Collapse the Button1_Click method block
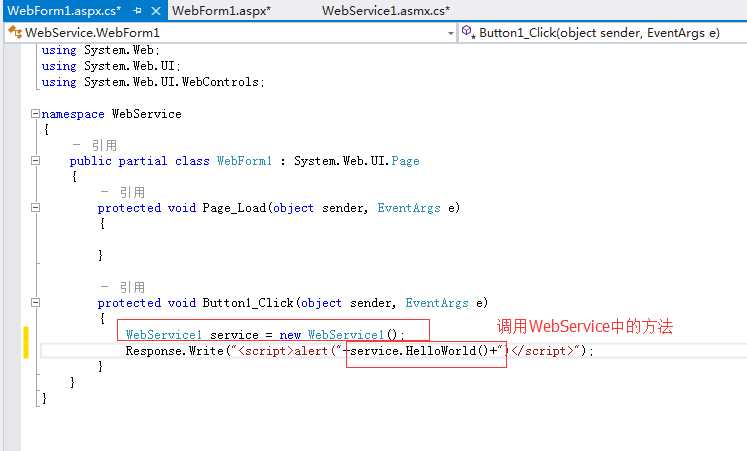 35,302
